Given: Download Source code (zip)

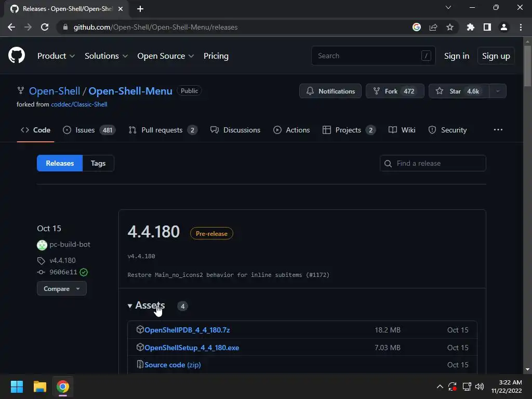Looking at the screenshot, I should click(x=172, y=365).
